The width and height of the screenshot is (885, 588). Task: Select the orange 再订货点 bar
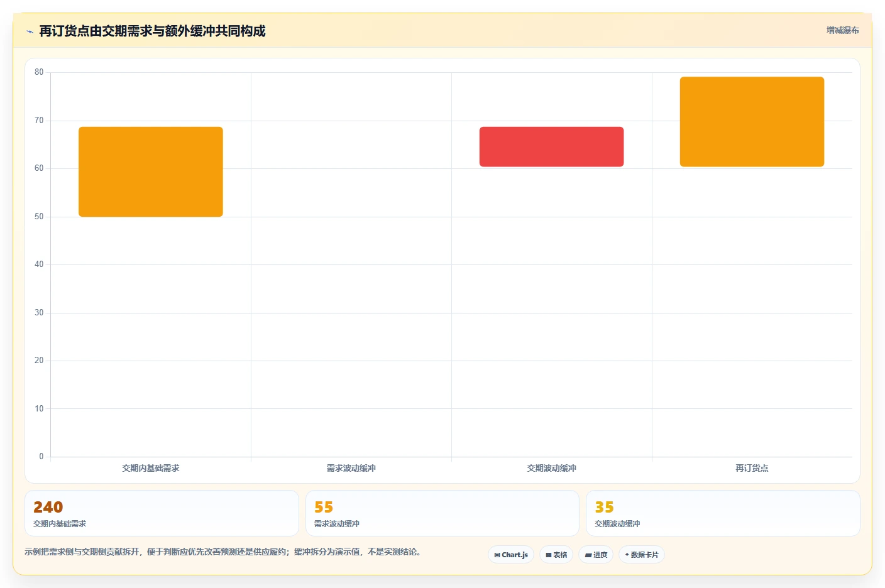click(752, 122)
